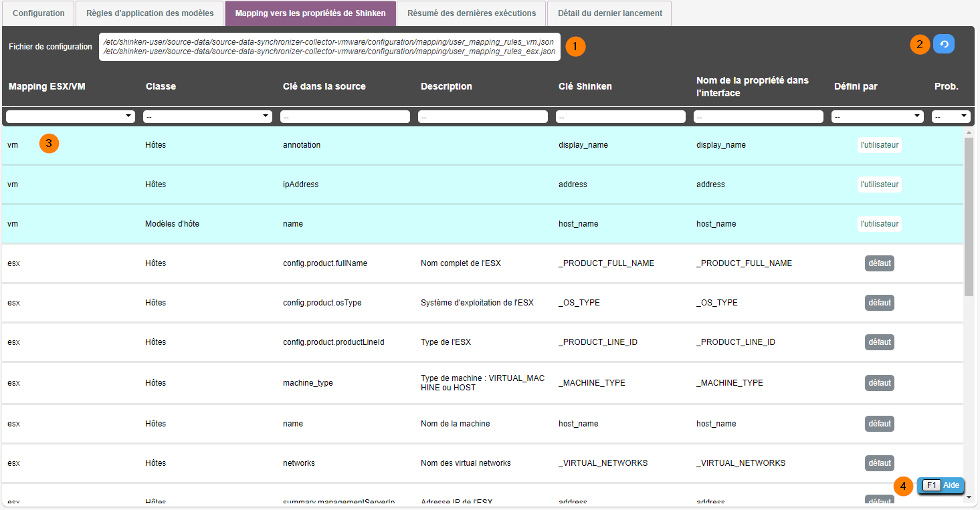
Task: Click the l'utilisateur badge on annotation row
Action: 880,145
